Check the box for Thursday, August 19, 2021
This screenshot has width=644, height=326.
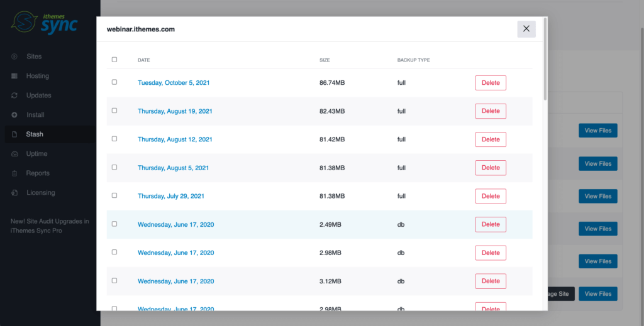tap(114, 111)
